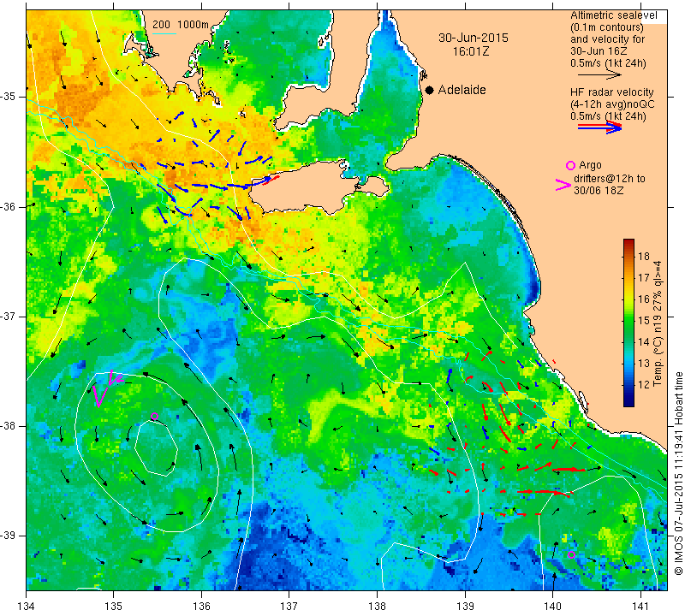This screenshot has width=685, height=616.
Task: Click the IMOS copyright timestamp text
Action: [x=678, y=473]
